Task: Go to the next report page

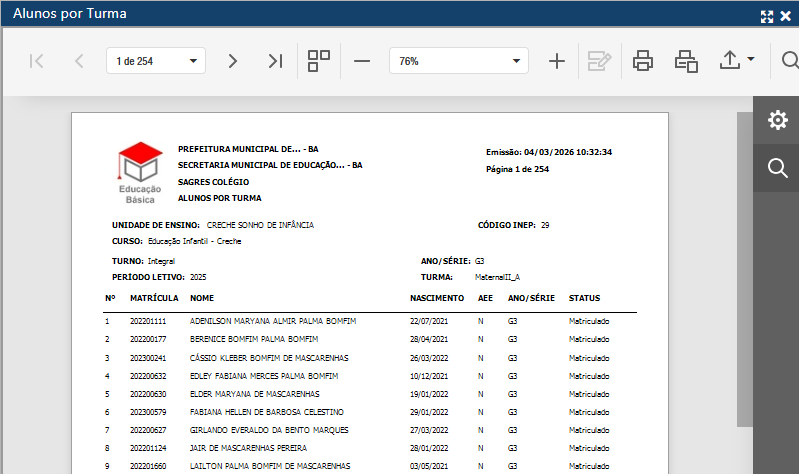Action: [x=233, y=61]
